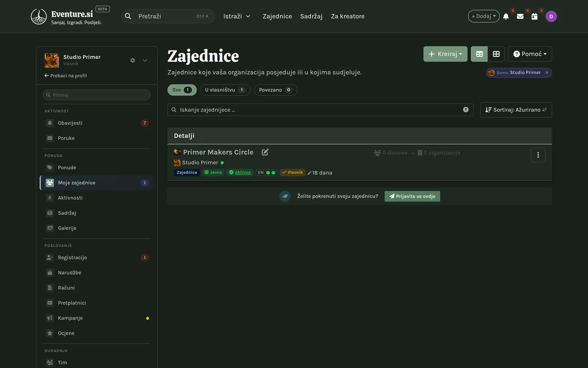The height and width of the screenshot is (368, 588).
Task: Expand the Kreiraj dropdown
Action: pyautogui.click(x=445, y=54)
